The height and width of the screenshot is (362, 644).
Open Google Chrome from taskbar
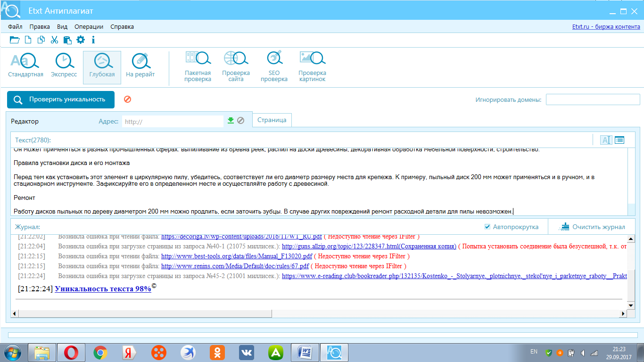pos(100,352)
